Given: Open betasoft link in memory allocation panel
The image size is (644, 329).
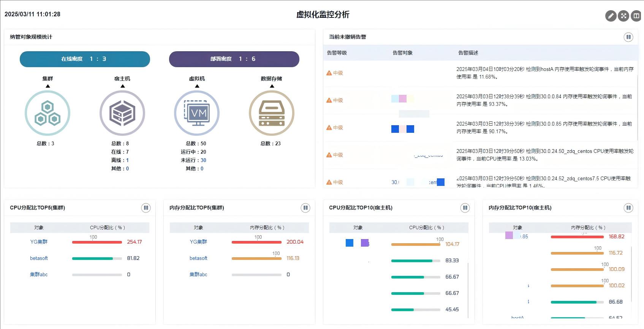Looking at the screenshot, I should click(x=198, y=258).
